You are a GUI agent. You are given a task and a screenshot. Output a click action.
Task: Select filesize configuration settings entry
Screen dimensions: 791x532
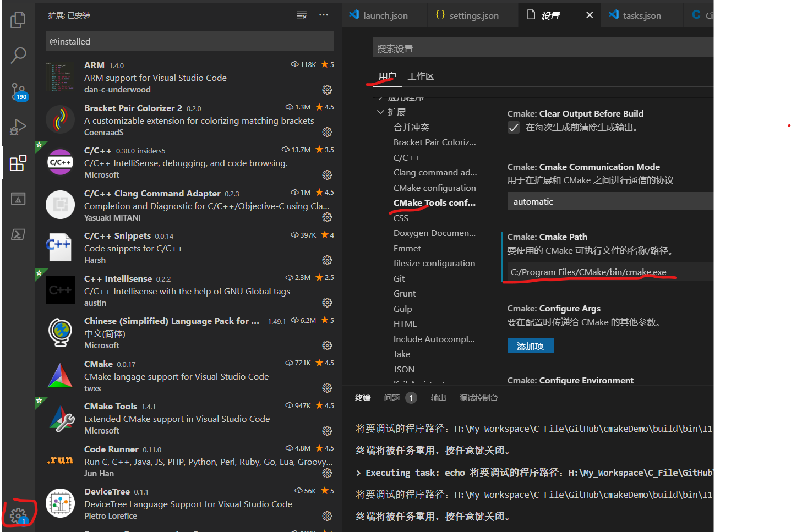click(434, 264)
